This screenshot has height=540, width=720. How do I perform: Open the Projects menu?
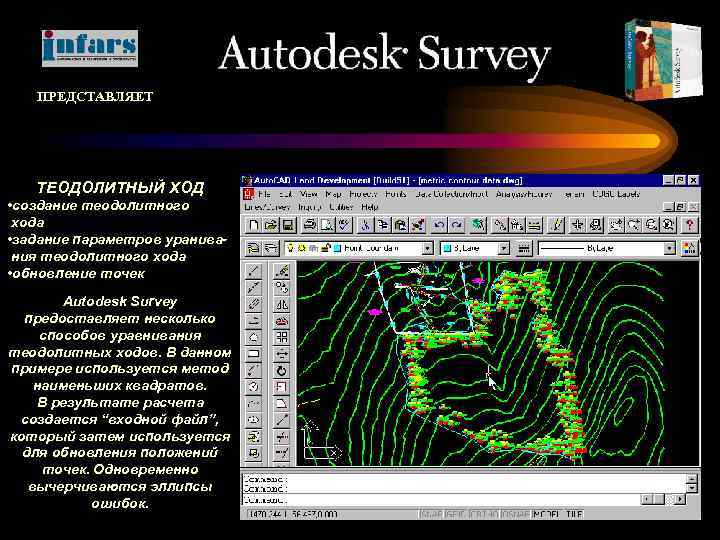363,194
